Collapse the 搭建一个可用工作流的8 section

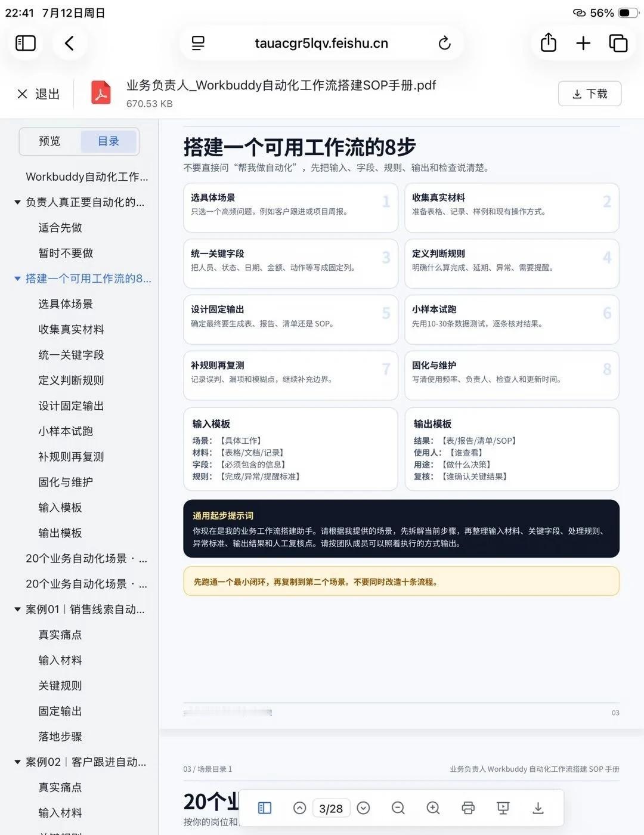pyautogui.click(x=17, y=279)
